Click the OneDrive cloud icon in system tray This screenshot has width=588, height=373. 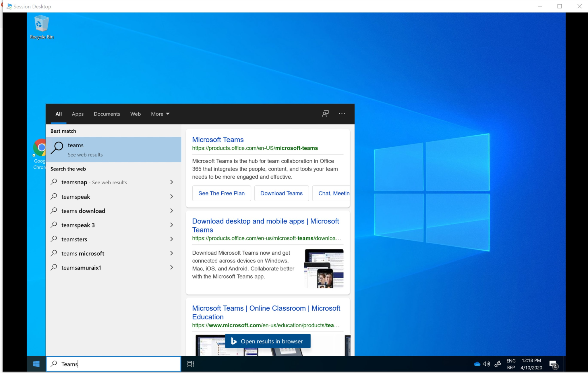tap(477, 364)
